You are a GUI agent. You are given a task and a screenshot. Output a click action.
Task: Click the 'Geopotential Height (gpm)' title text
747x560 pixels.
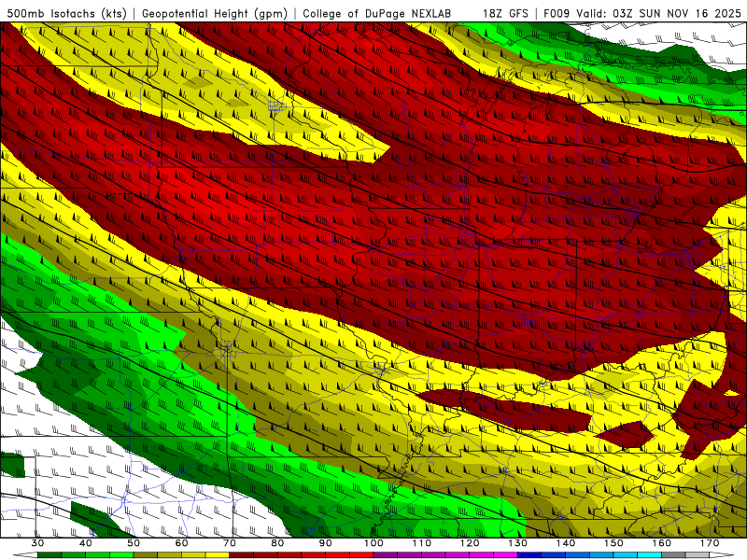pyautogui.click(x=215, y=14)
